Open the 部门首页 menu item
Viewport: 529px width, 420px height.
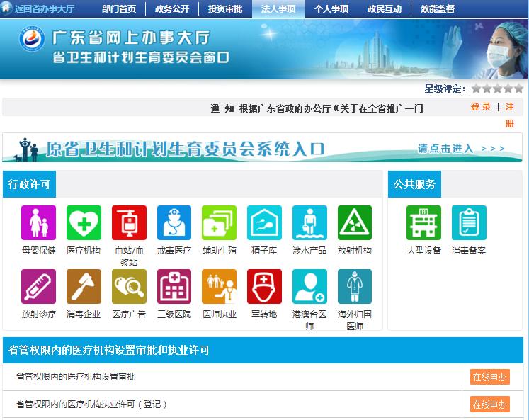coord(119,8)
